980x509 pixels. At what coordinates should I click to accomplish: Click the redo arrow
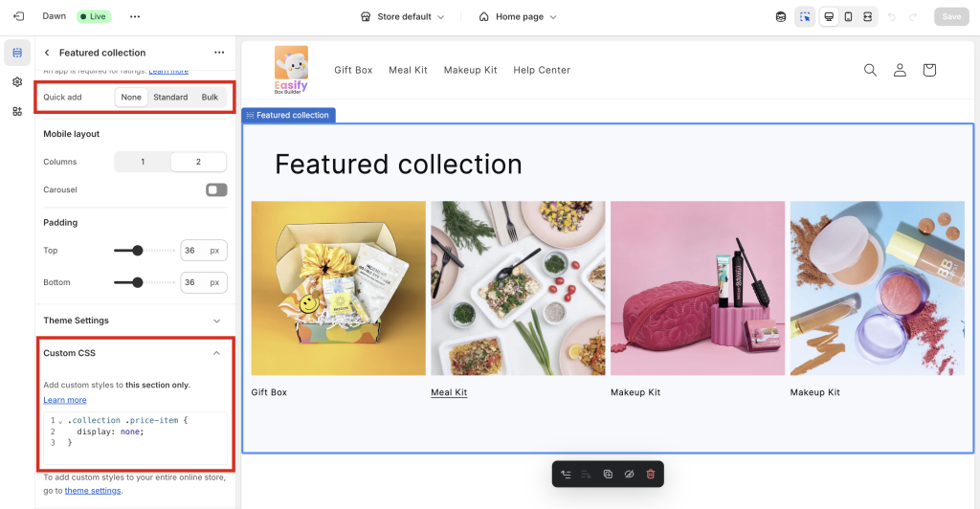[913, 17]
